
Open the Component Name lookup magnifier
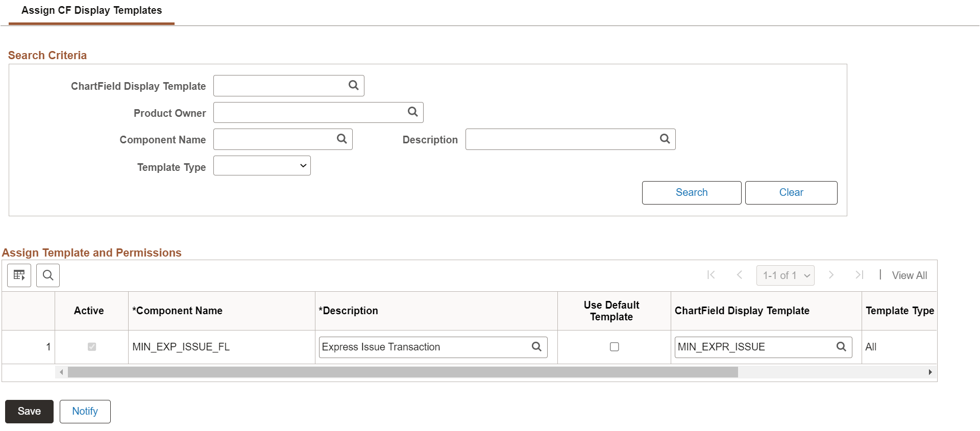pos(341,139)
